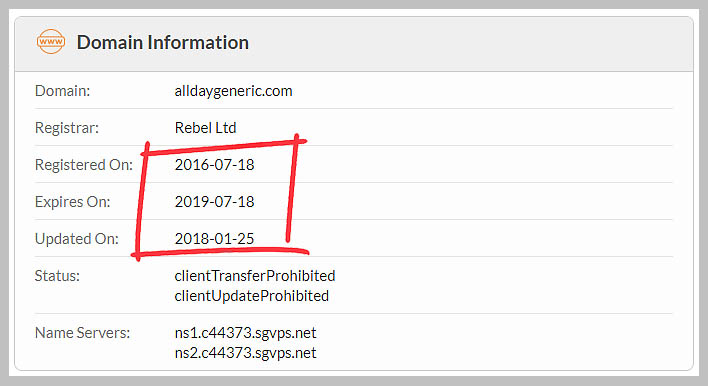Click the ns1.c44373.sgvps.net name server
Image resolution: width=708 pixels, height=386 pixels.
tap(245, 333)
